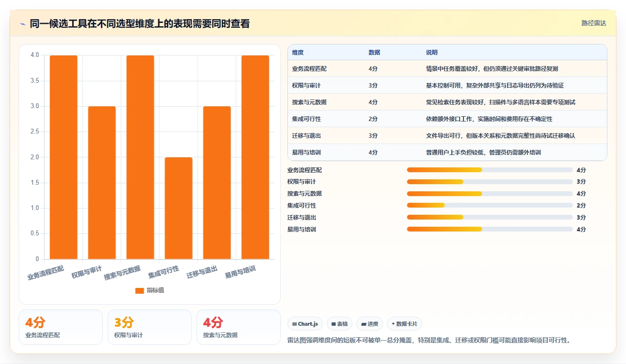This screenshot has width=626, height=364.
Task: Click the description starting with 基本控制可用
Action: (x=495, y=86)
